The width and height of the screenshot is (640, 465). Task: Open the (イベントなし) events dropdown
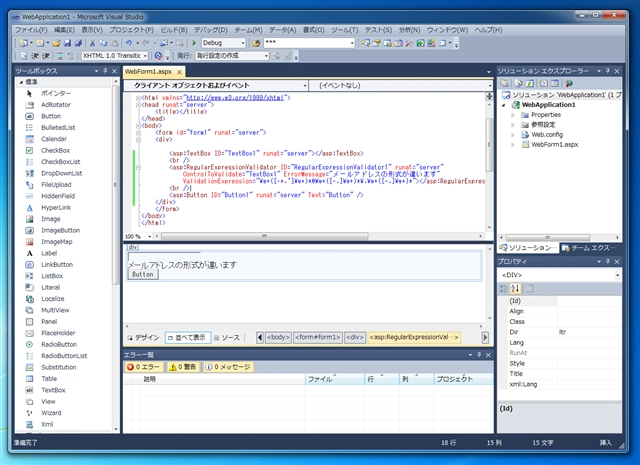490,85
